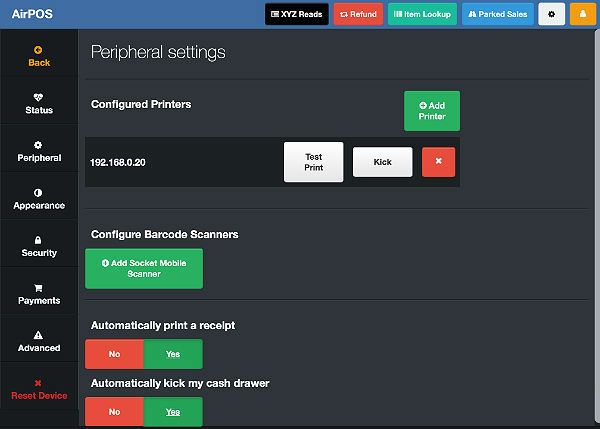Open Item Lookup from top bar
Screen dimensions: 600x429
(x=422, y=14)
